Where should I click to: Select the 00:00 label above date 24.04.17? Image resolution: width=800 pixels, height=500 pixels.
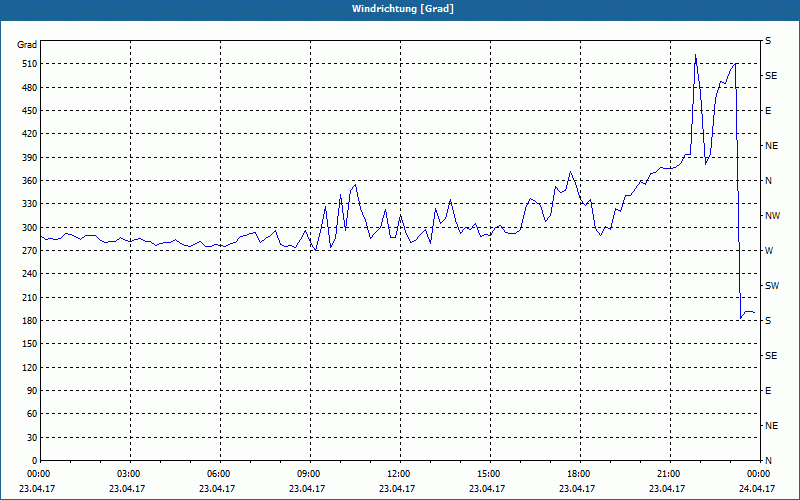pos(759,474)
